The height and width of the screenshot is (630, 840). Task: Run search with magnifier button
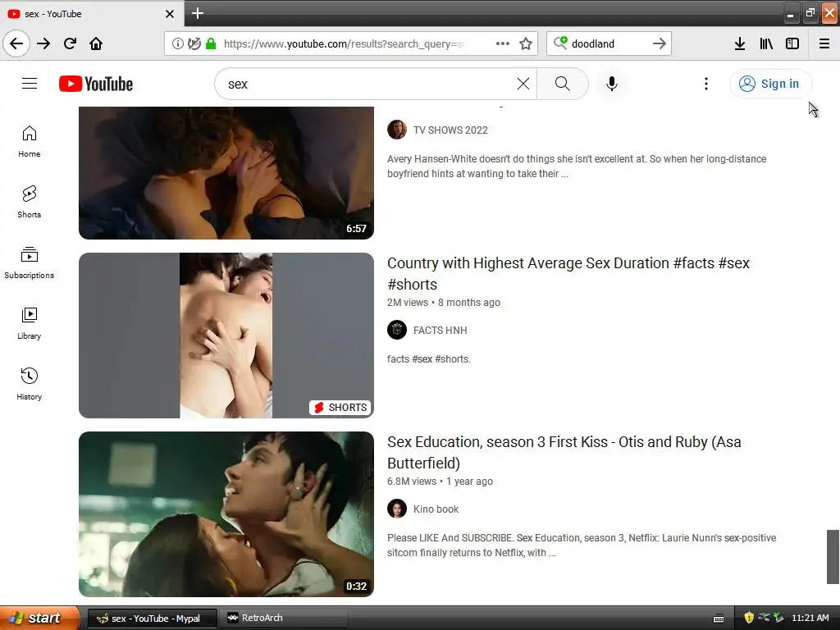[563, 84]
